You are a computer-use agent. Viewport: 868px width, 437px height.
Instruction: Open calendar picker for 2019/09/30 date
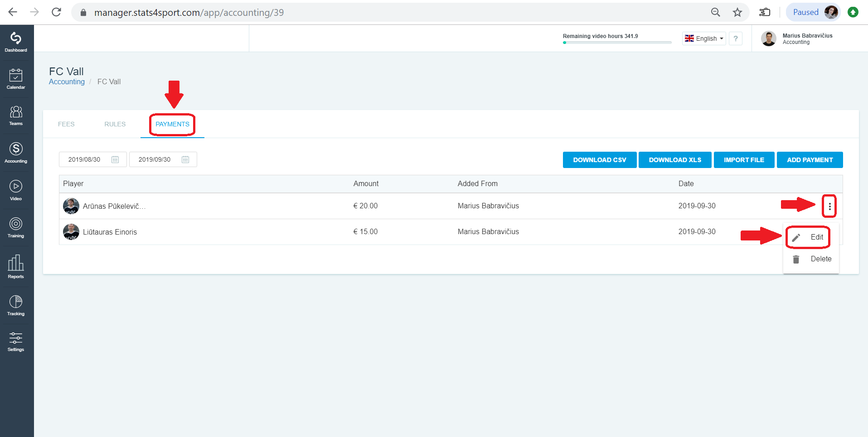point(185,159)
